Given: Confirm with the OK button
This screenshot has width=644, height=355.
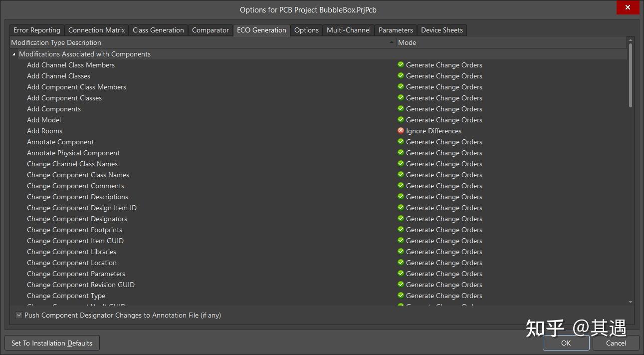Looking at the screenshot, I should pyautogui.click(x=566, y=343).
